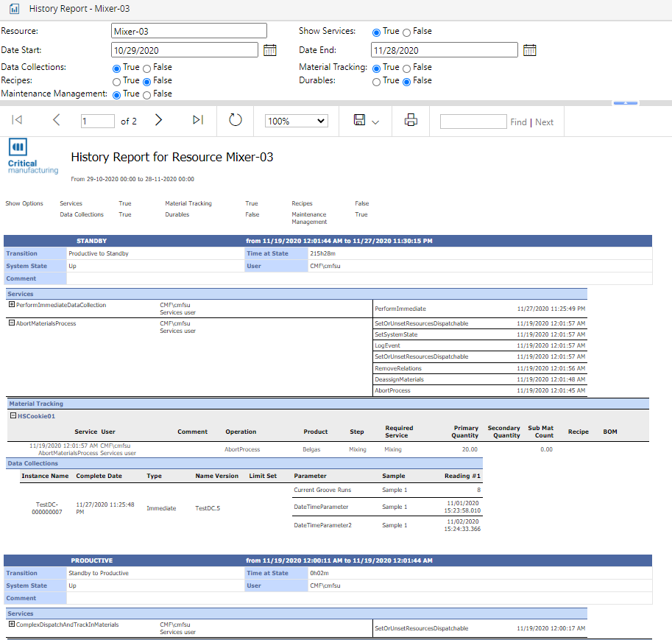Collapse the AbortMaterialsProcess service row
This screenshot has width=672, height=640.
(12, 323)
